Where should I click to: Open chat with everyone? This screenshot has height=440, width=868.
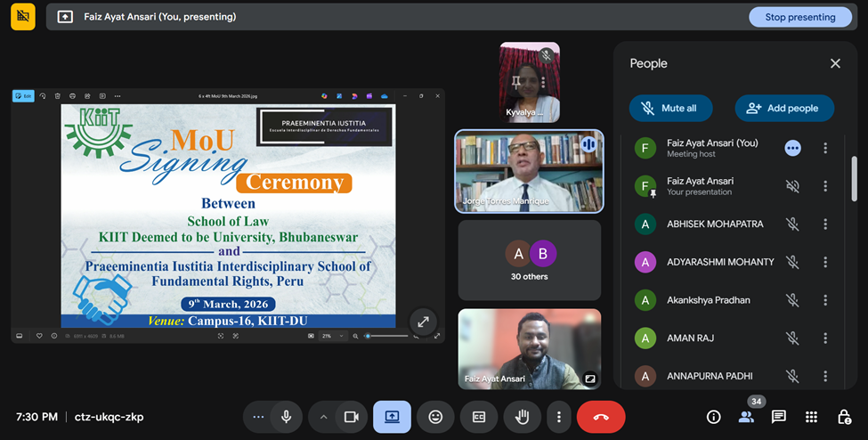pos(779,417)
